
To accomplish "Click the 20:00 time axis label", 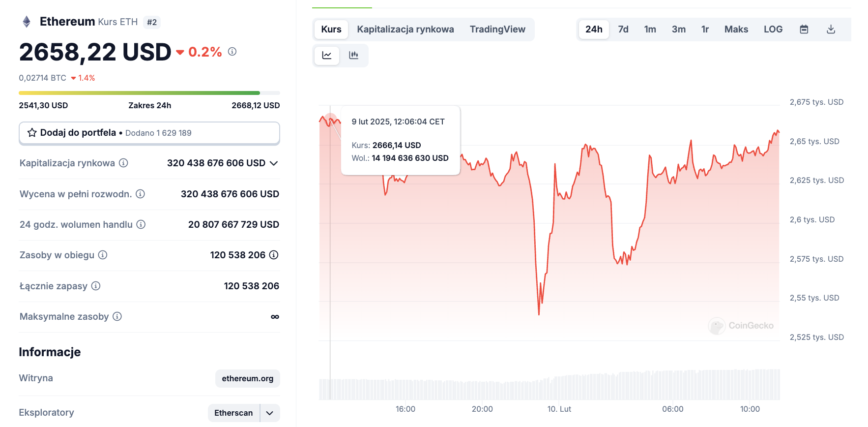I will 482,409.
